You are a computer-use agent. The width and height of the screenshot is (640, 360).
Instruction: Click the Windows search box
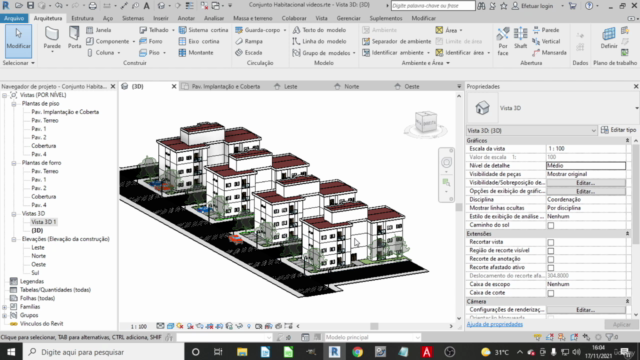tap(104, 352)
